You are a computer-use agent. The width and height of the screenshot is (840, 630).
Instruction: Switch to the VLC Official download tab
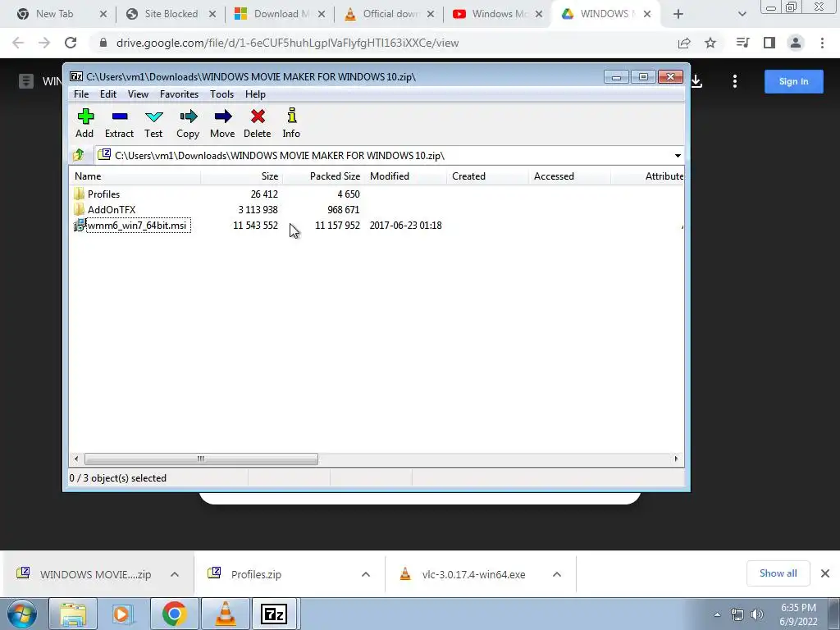pyautogui.click(x=388, y=14)
